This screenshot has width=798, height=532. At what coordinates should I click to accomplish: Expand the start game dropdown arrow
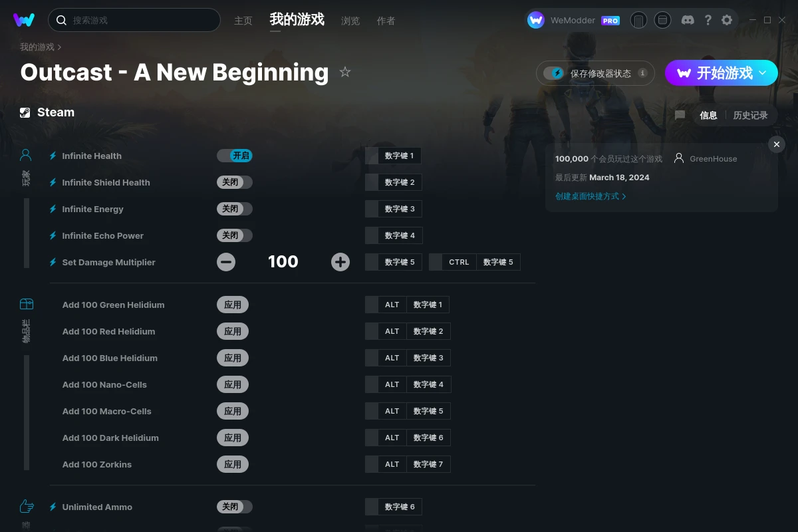763,73
